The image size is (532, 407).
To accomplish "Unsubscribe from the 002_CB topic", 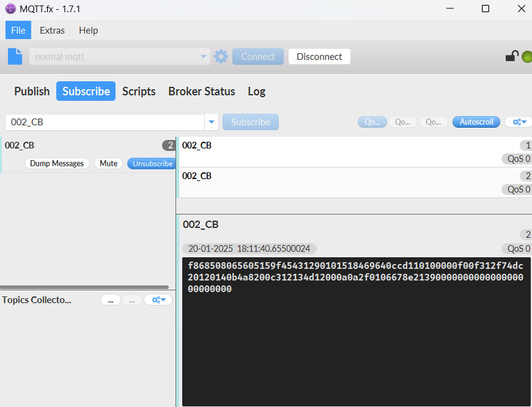I will 152,164.
